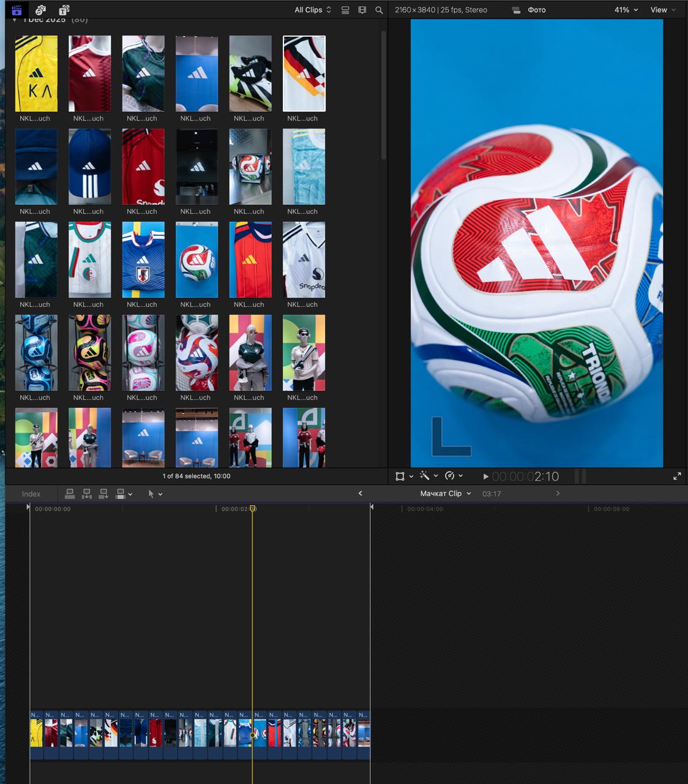Image resolution: width=688 pixels, height=784 pixels.
Task: Click the 00:00:04:00 ruler mark
Action: (x=425, y=509)
